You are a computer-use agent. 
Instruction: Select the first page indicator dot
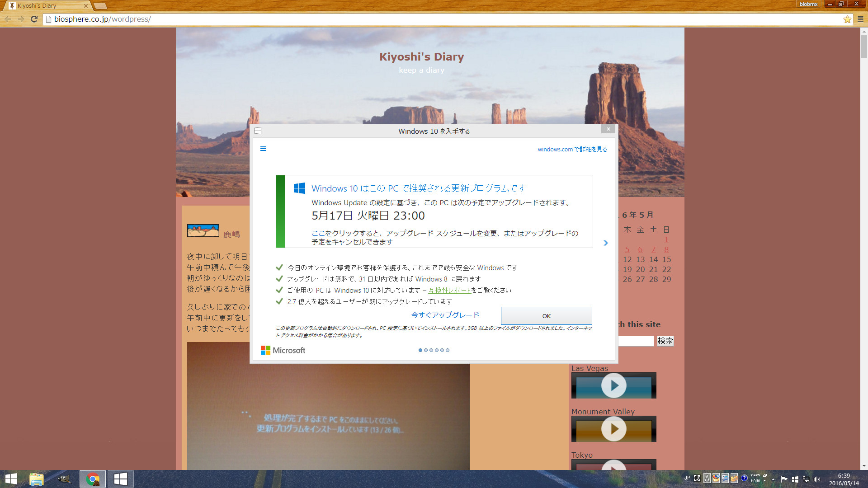click(x=420, y=350)
